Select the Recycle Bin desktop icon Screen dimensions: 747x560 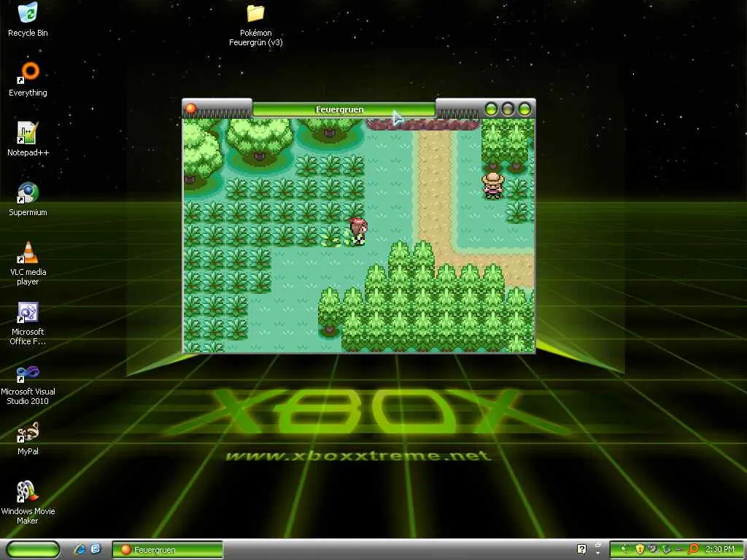pyautogui.click(x=28, y=19)
